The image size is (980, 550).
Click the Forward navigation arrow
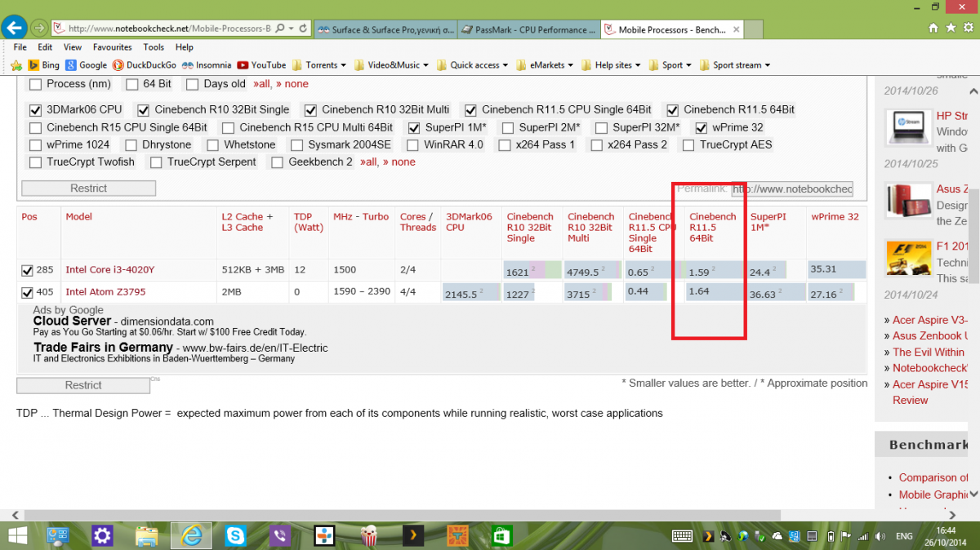coord(38,28)
